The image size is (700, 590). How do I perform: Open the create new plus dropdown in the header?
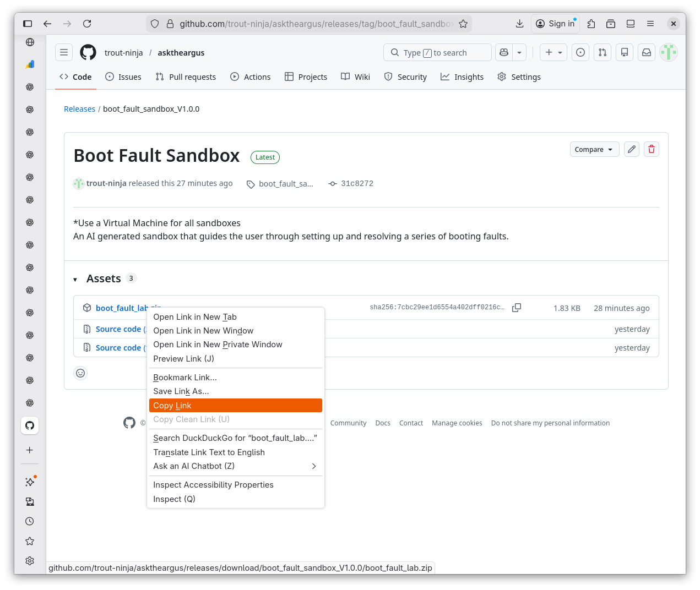point(553,52)
